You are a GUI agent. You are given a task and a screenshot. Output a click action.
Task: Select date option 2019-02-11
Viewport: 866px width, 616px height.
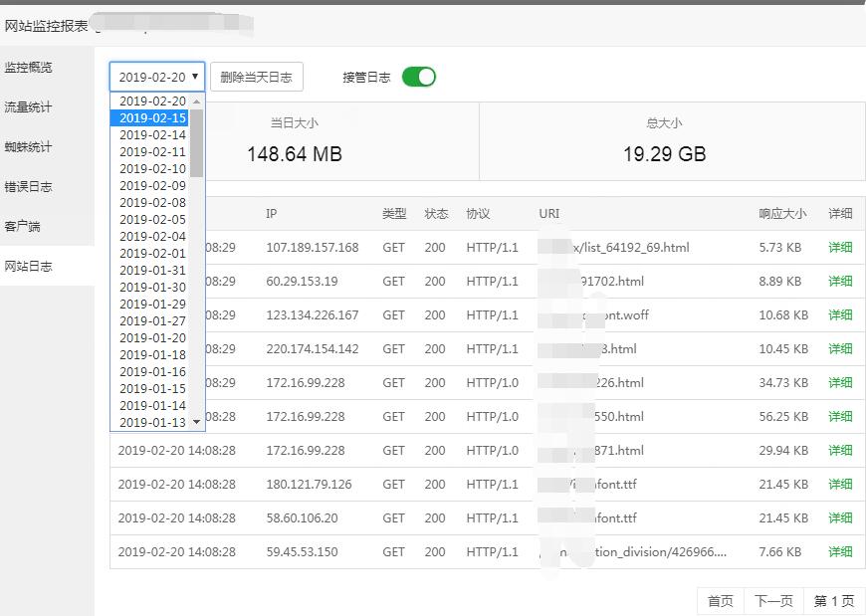click(x=149, y=152)
